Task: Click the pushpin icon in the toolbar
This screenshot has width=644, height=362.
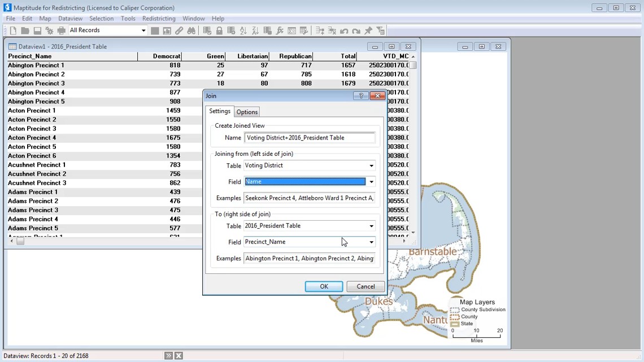Action: pos(368,30)
